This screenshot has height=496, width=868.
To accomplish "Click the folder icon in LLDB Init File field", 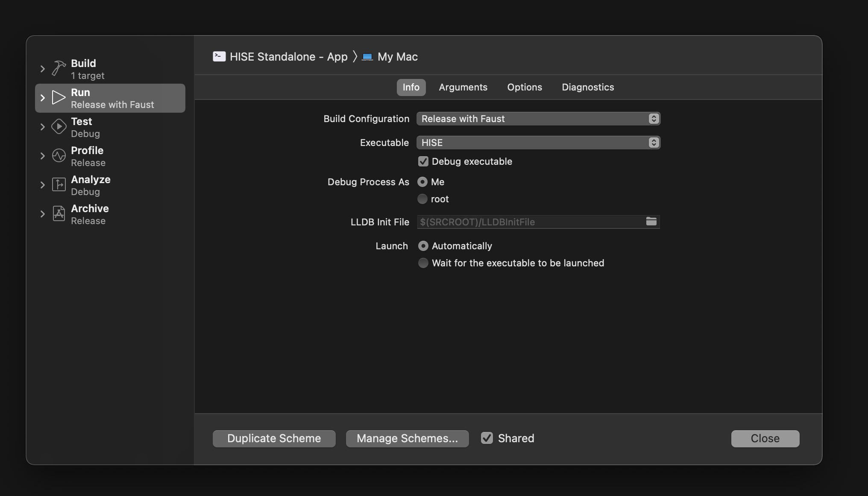I will coord(651,222).
